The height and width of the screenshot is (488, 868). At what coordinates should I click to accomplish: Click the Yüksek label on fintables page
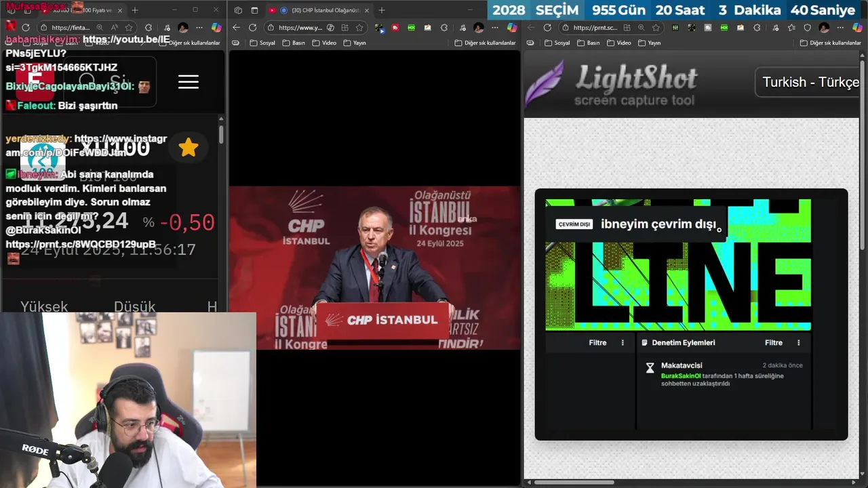coord(44,306)
